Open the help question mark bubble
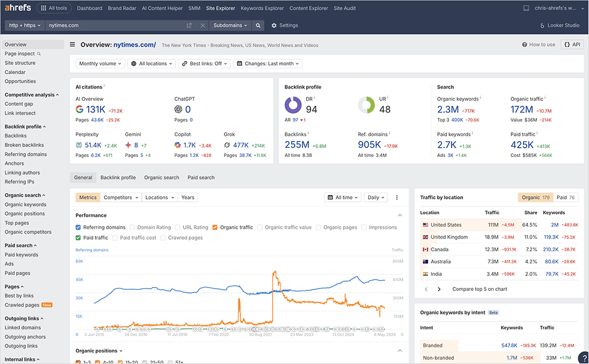 coord(584,358)
